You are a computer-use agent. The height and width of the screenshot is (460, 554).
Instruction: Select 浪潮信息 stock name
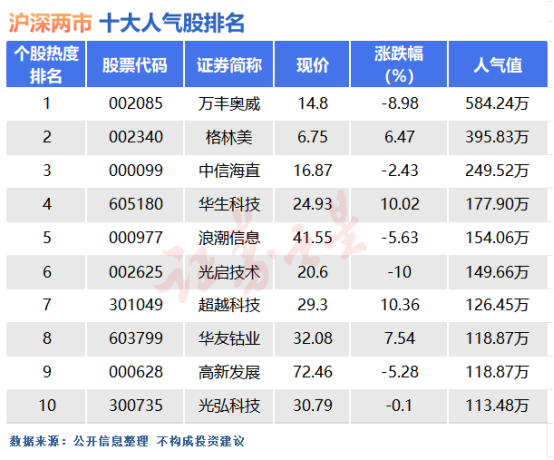coord(229,238)
